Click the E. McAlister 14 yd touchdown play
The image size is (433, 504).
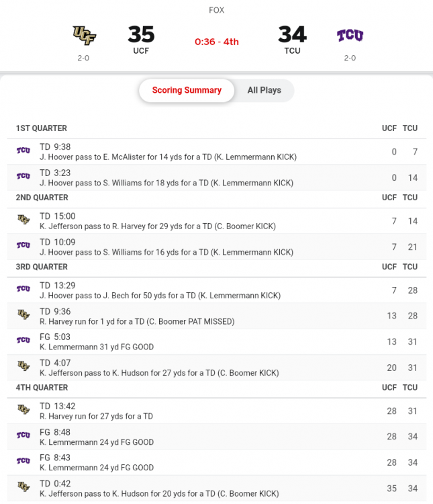click(168, 157)
